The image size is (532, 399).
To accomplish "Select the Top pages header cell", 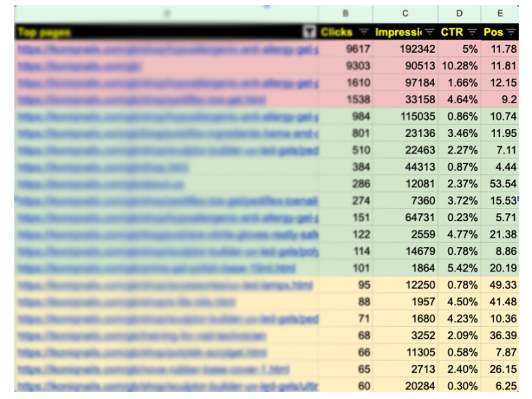I will point(166,32).
